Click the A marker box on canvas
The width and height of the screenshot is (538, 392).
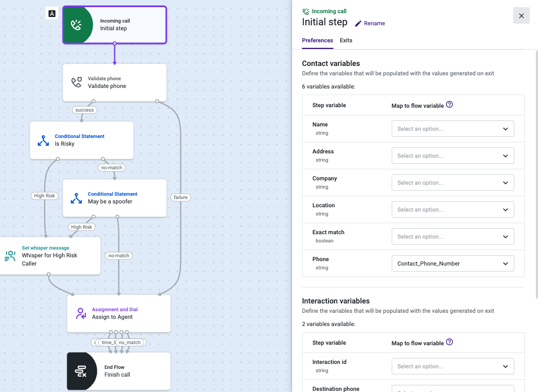click(52, 14)
